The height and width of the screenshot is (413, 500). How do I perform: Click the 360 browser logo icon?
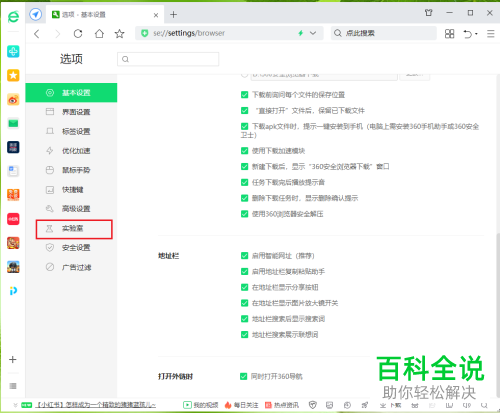pyautogui.click(x=13, y=16)
